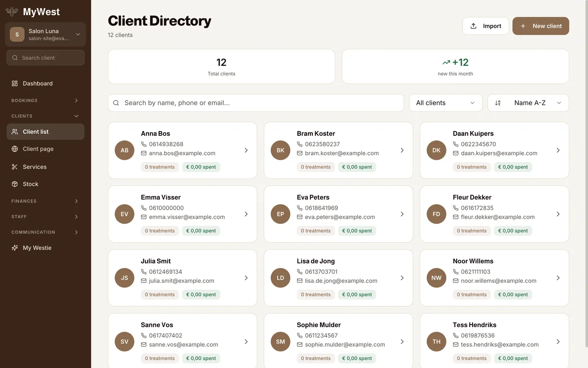Click the trend arrow icon beside +12
The height and width of the screenshot is (368, 588).
pos(446,63)
